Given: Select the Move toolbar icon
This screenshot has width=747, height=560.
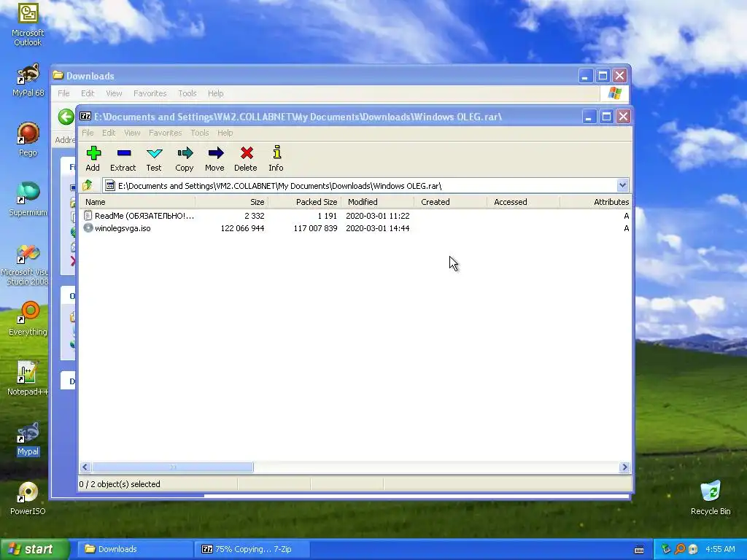Looking at the screenshot, I should (x=215, y=158).
